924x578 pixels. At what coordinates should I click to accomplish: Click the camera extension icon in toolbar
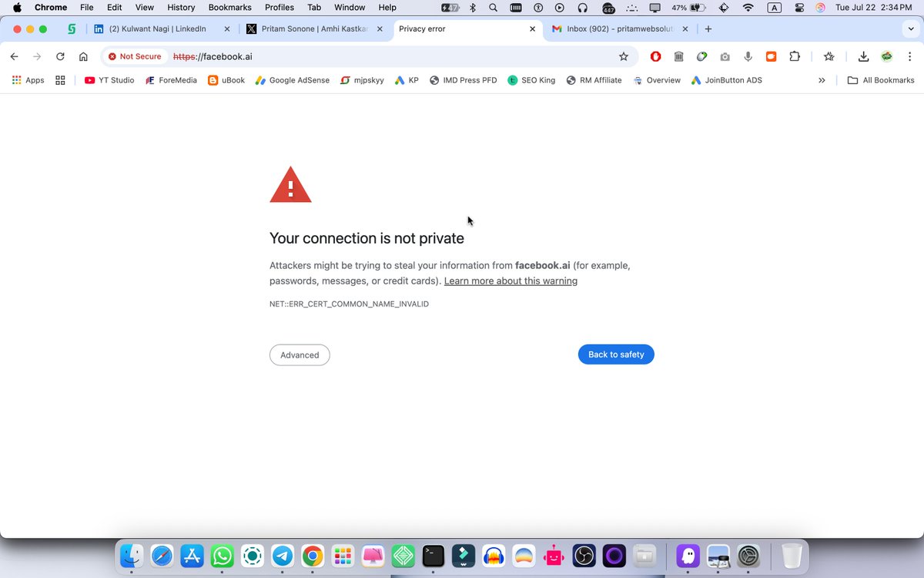point(725,56)
